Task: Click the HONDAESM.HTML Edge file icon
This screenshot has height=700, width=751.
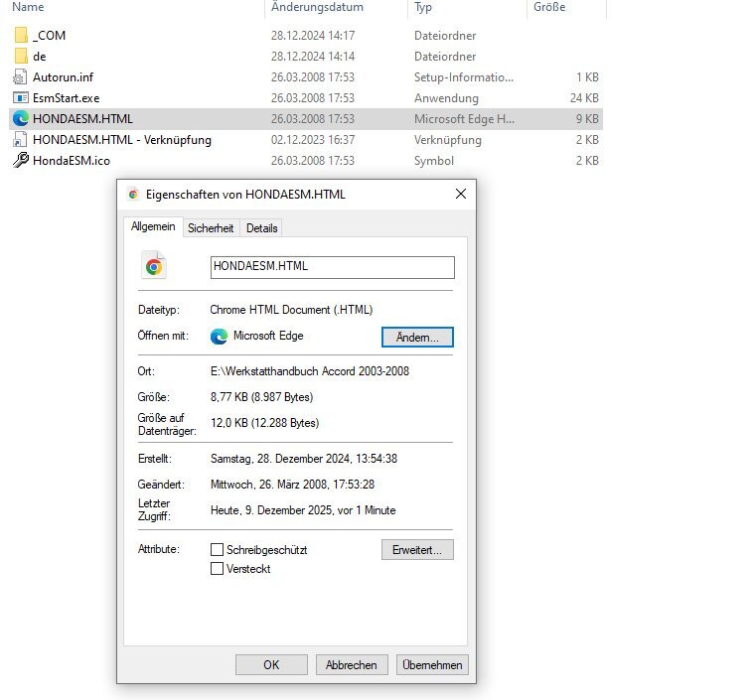Action: (21, 119)
